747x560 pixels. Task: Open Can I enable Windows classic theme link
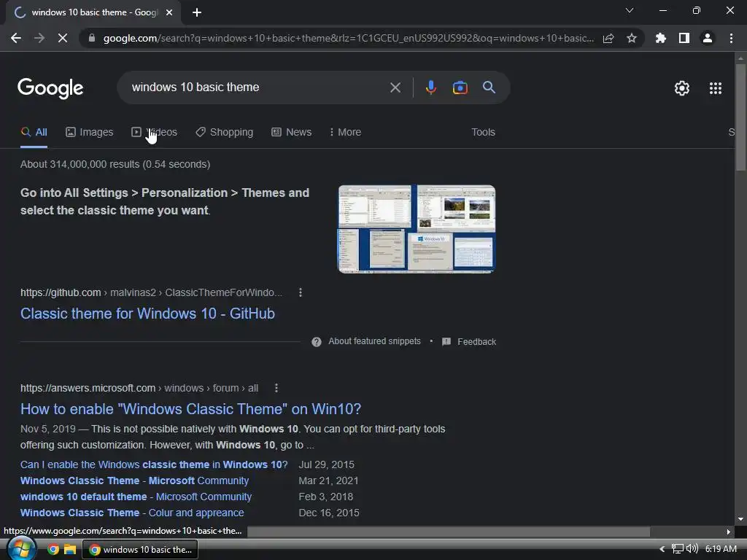click(x=154, y=464)
